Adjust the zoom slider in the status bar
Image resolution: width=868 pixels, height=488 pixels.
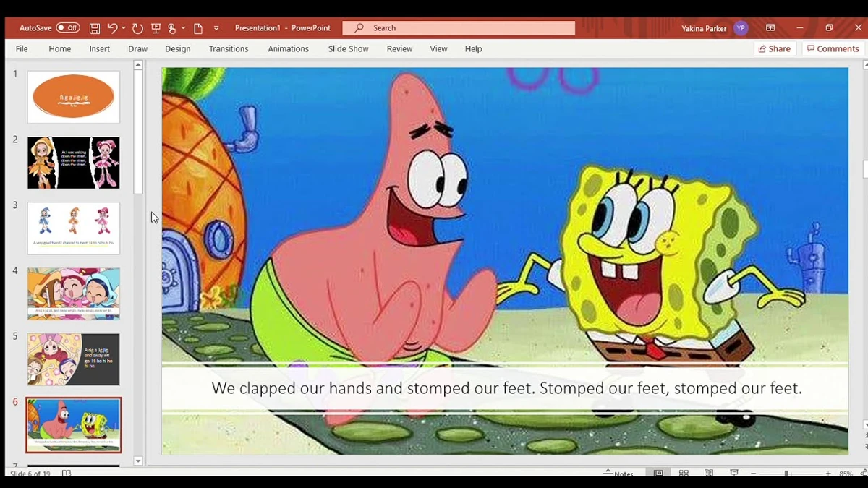click(786, 474)
